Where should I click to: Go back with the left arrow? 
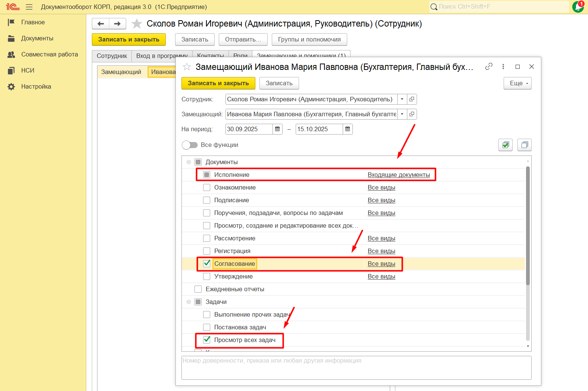click(x=100, y=24)
